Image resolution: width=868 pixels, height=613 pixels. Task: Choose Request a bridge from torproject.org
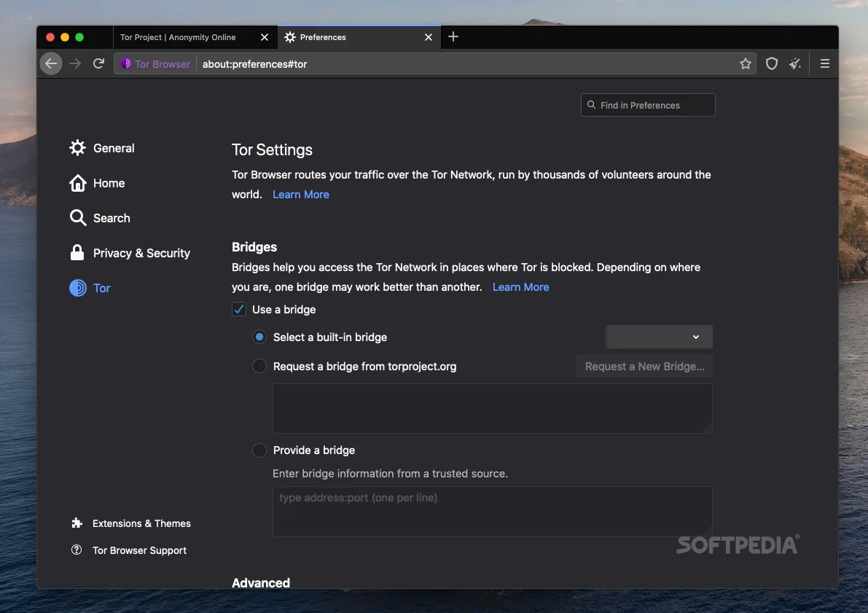259,366
